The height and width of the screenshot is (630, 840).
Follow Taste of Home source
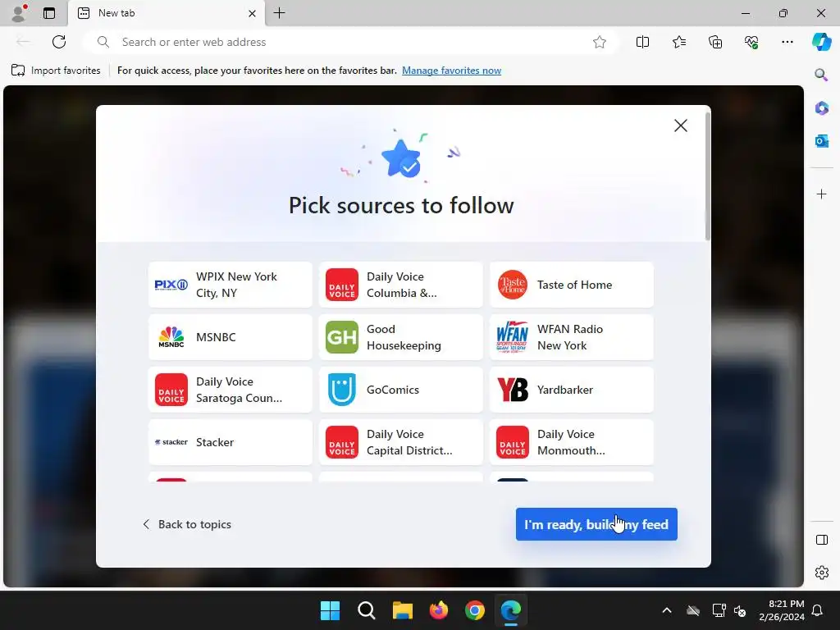click(572, 285)
